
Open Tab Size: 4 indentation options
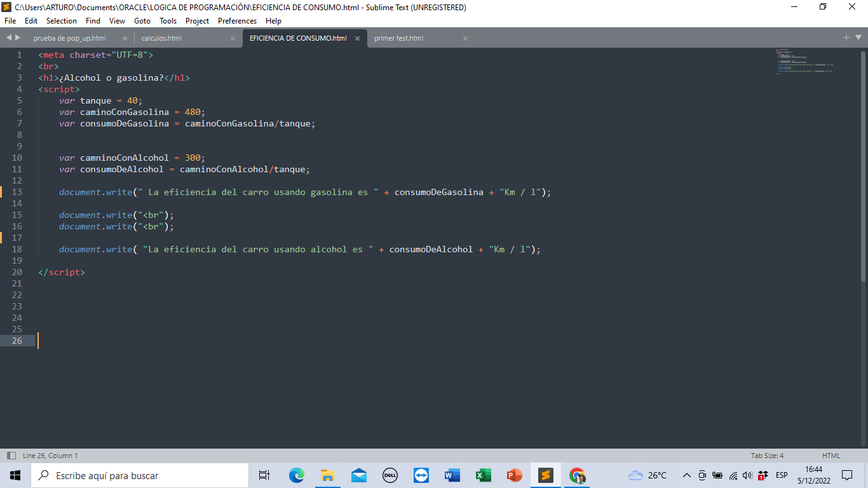pos(767,456)
